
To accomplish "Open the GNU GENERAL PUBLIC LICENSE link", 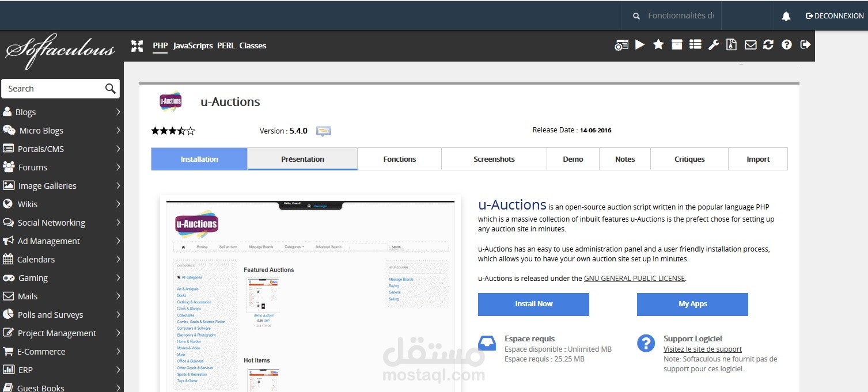I will point(634,278).
